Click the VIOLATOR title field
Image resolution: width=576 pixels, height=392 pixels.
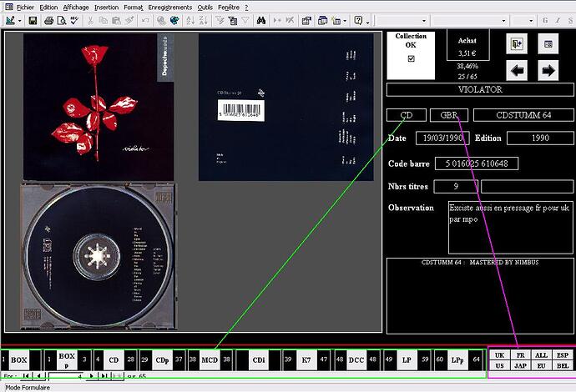pyautogui.click(x=480, y=89)
